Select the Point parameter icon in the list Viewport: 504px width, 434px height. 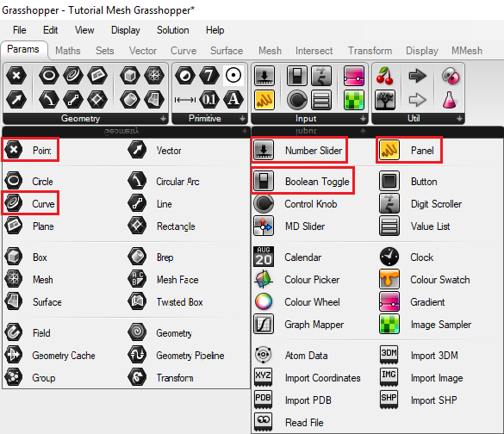14,150
